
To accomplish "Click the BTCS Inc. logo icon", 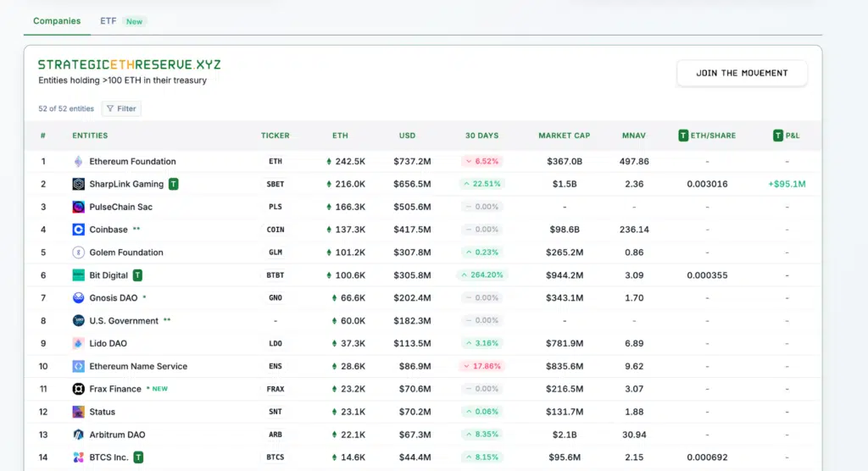I will click(79, 457).
